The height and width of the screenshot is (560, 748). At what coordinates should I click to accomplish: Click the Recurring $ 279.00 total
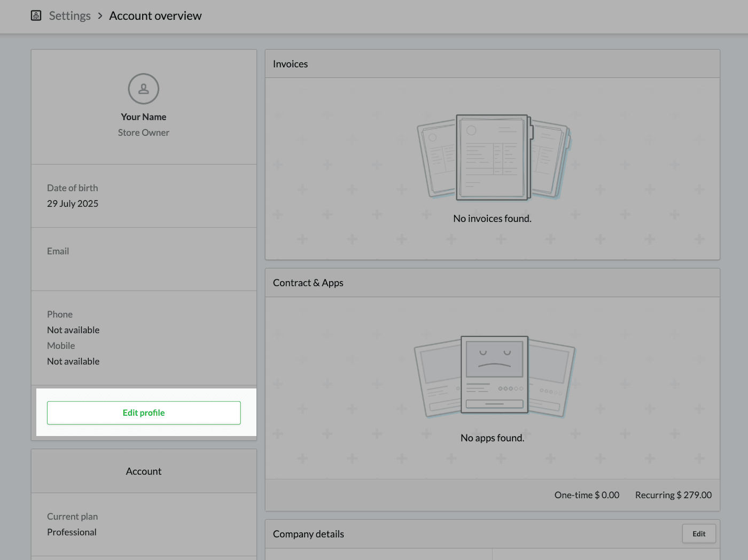point(674,495)
